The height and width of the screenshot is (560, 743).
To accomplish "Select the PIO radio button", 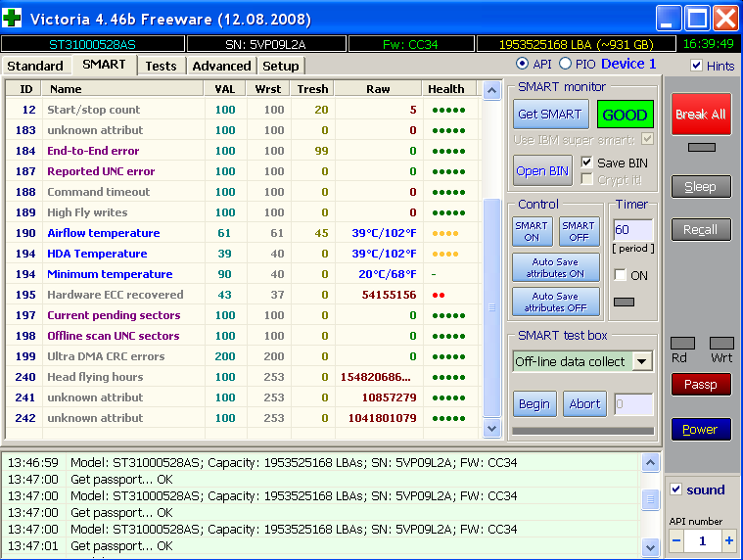I will (564, 65).
